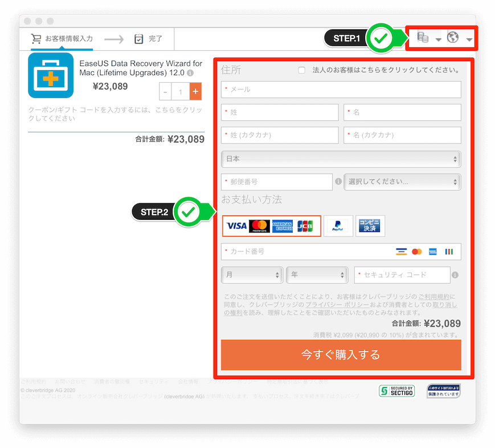This screenshot has height=448, width=495.
Task: Click the 今すぐ購入する purchase button
Action: point(341,355)
